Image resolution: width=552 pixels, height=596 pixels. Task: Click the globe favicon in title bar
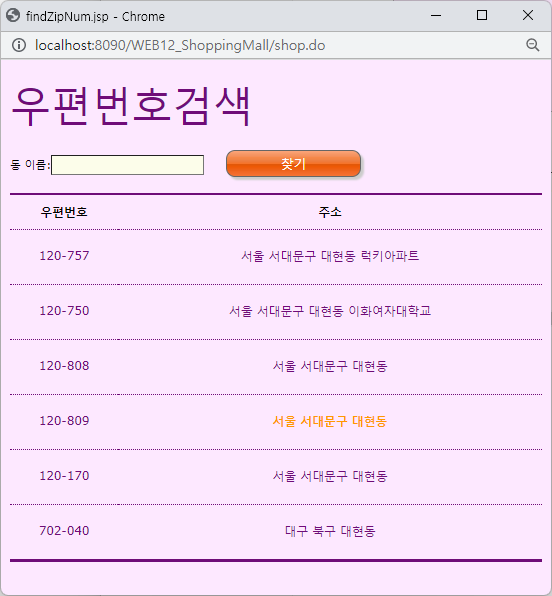[13, 16]
